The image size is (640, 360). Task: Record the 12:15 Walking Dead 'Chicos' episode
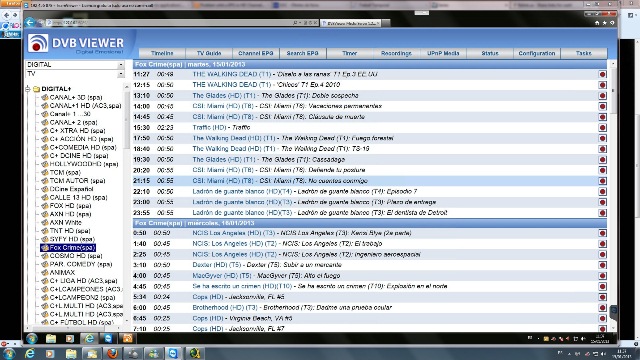[602, 85]
